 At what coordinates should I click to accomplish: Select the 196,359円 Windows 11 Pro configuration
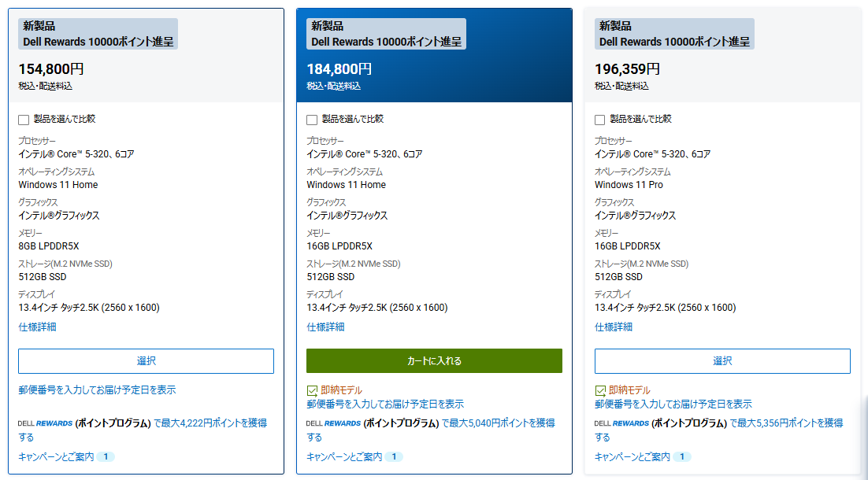[722, 361]
